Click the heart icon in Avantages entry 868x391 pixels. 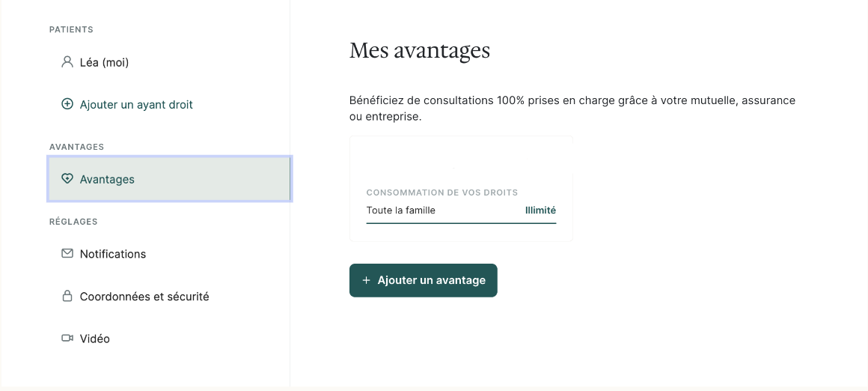67,178
